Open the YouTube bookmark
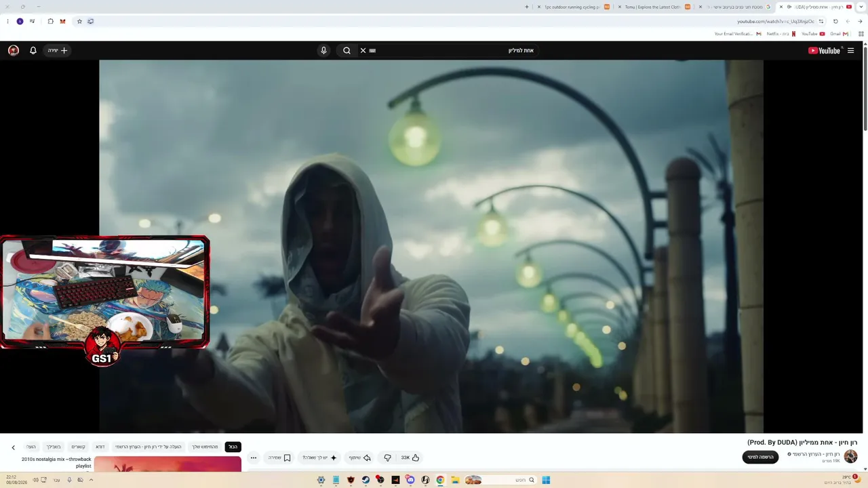Viewport: 868px width, 488px height. tap(813, 34)
